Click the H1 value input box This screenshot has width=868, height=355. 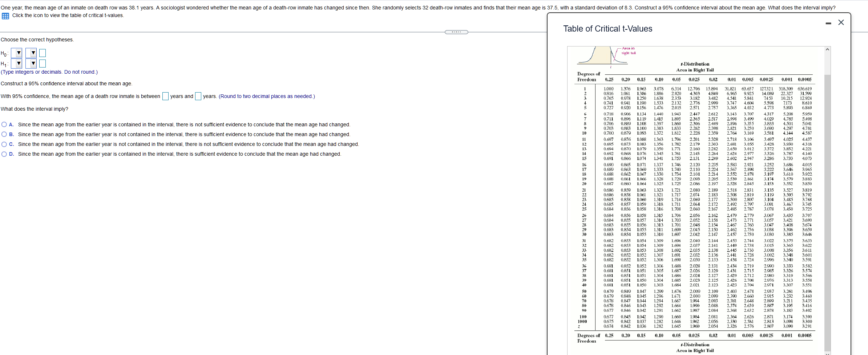[x=42, y=64]
